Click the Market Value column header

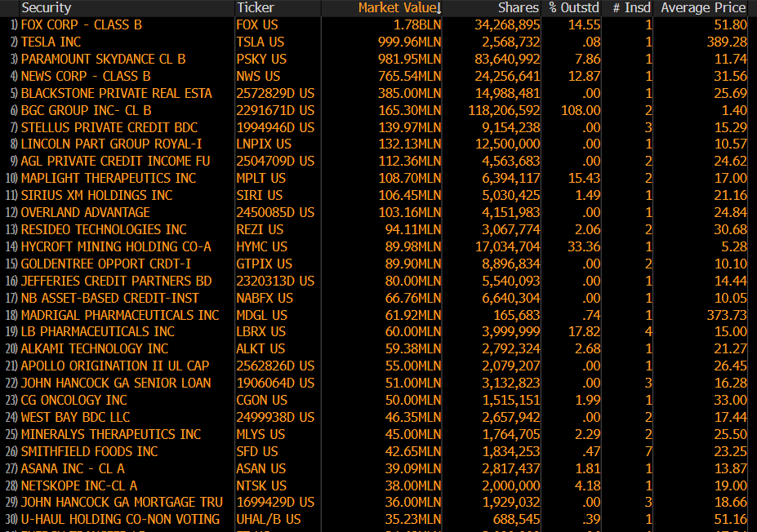click(x=400, y=7)
